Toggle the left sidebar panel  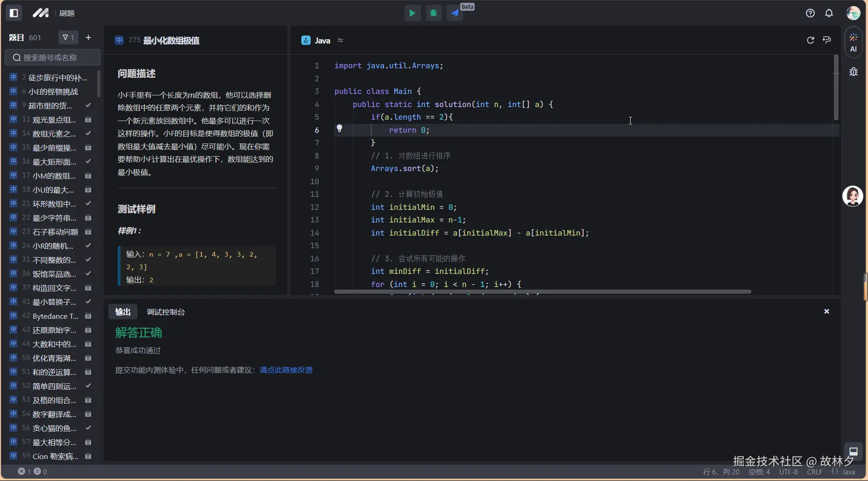14,13
